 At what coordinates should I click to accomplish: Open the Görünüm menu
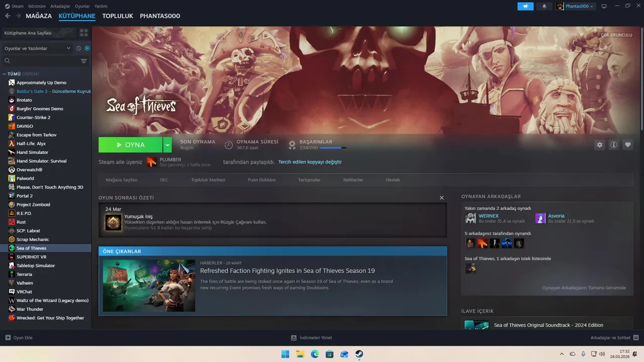point(37,6)
